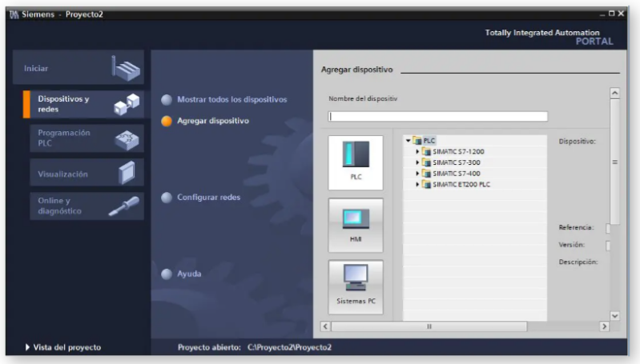
Task: Click the Iniciar factory icon
Action: click(x=126, y=68)
